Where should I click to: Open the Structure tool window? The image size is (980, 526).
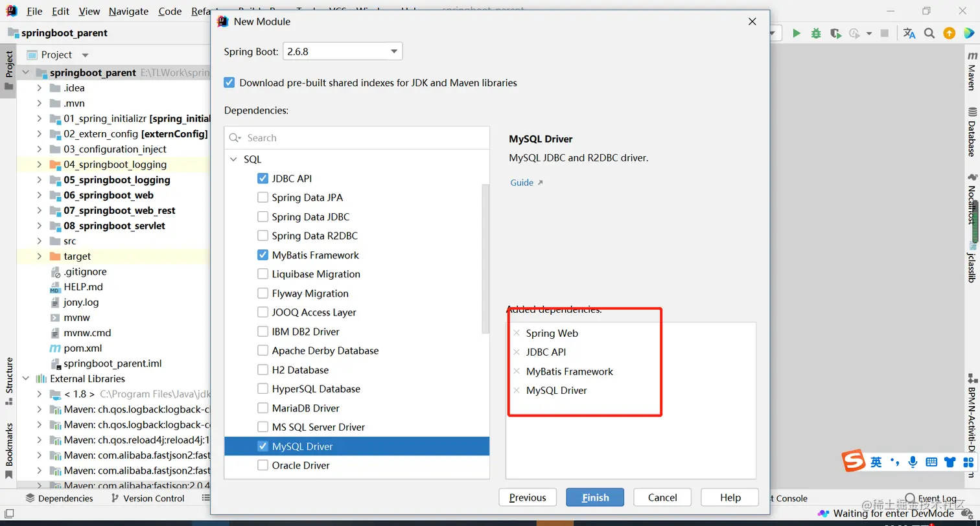tap(9, 381)
